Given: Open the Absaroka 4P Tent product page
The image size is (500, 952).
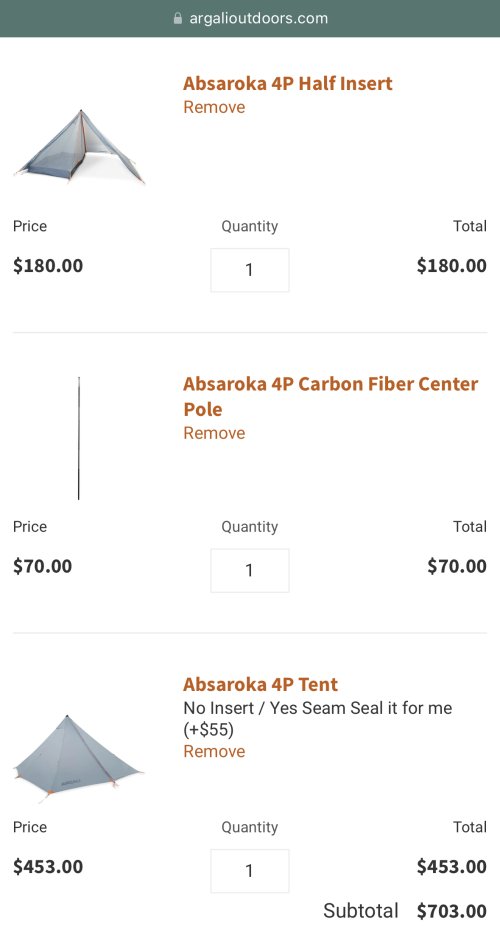Looking at the screenshot, I should click(x=260, y=684).
